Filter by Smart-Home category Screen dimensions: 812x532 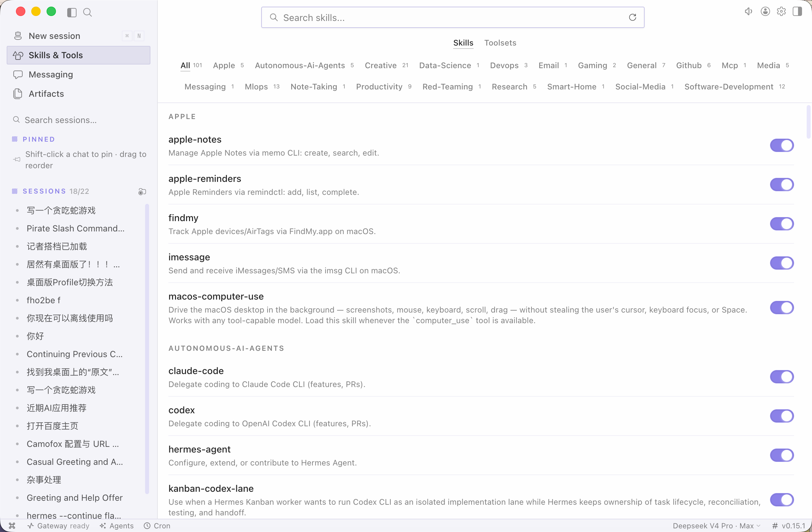point(576,87)
